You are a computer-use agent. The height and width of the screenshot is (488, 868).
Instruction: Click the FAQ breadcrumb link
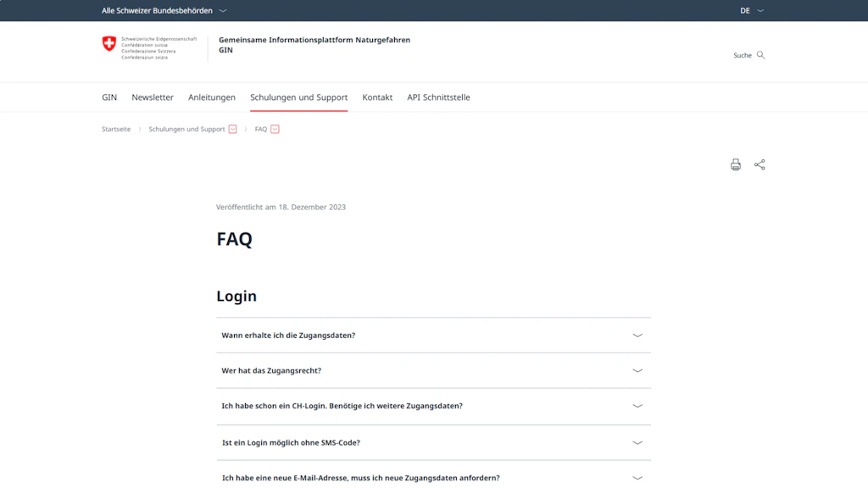pyautogui.click(x=261, y=129)
